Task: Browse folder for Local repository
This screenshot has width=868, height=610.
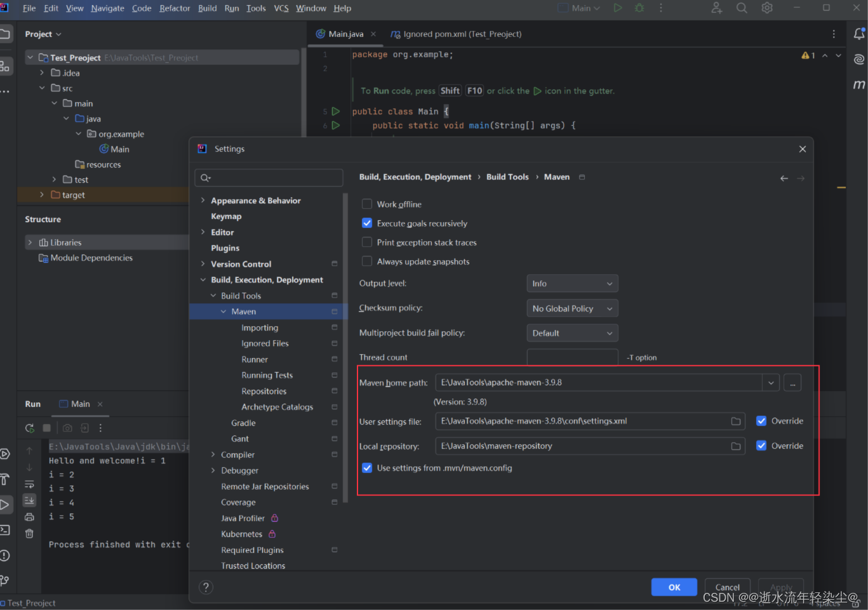Action: pyautogui.click(x=736, y=446)
